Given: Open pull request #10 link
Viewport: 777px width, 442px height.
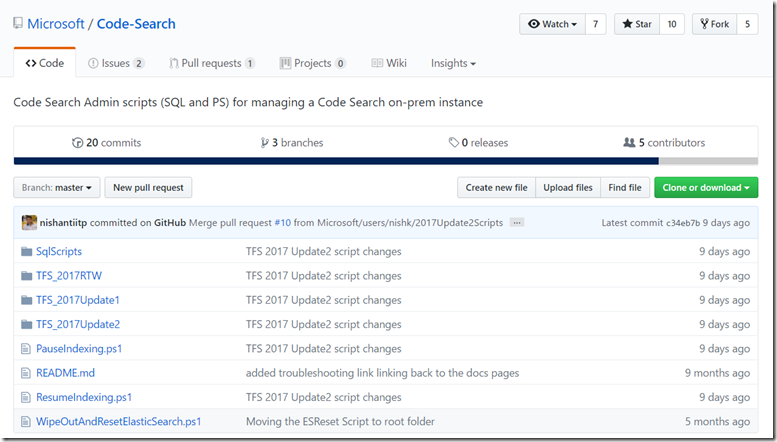Looking at the screenshot, I should [282, 222].
